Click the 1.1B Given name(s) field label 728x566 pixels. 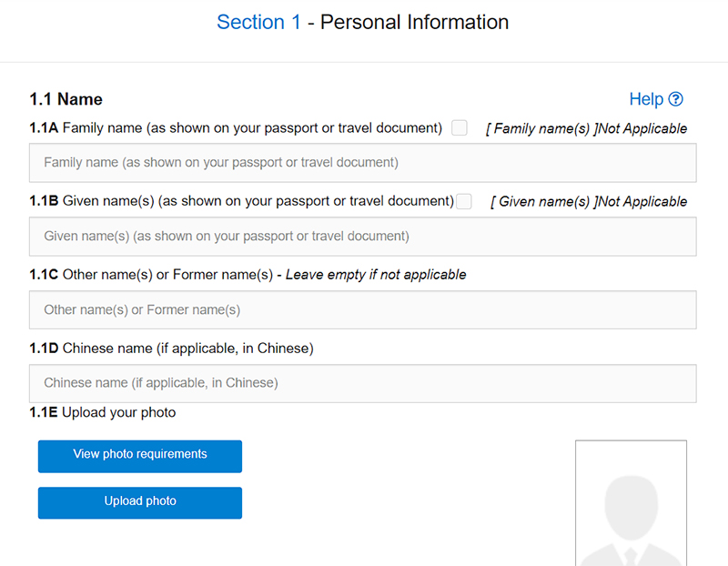(241, 201)
